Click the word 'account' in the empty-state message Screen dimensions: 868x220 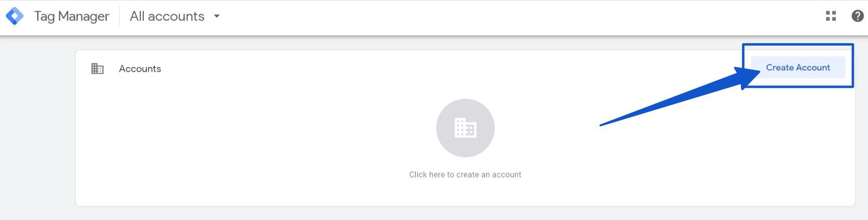(507, 175)
